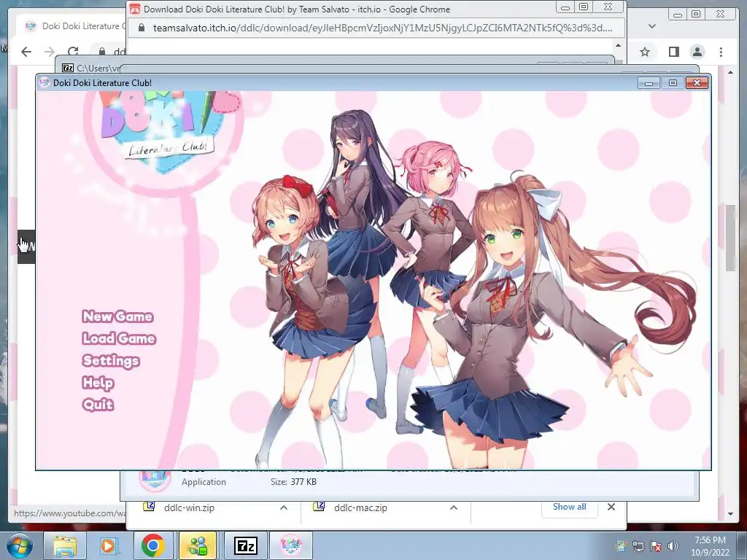Close the Chrome downloads bar
The image size is (747, 560).
pos(611,507)
